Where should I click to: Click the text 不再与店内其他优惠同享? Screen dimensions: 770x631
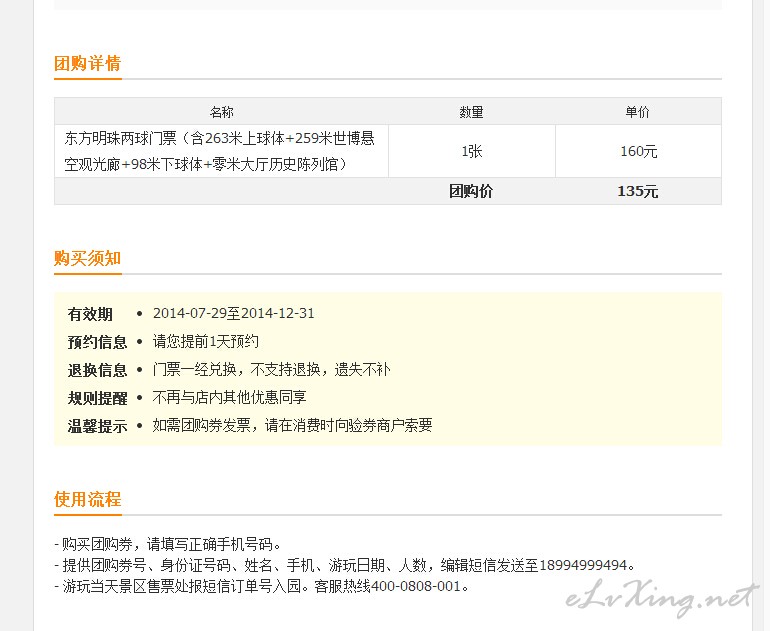[230, 397]
